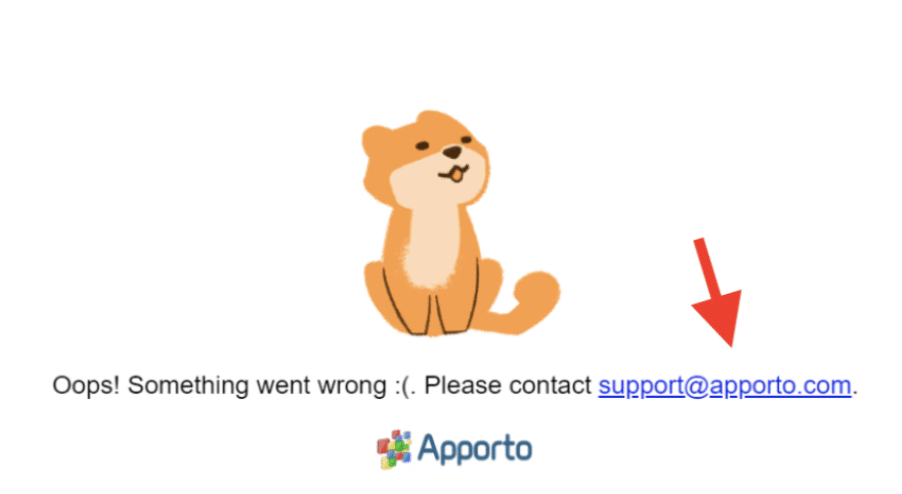Click the sad face ":(" emoticon text

point(403,387)
